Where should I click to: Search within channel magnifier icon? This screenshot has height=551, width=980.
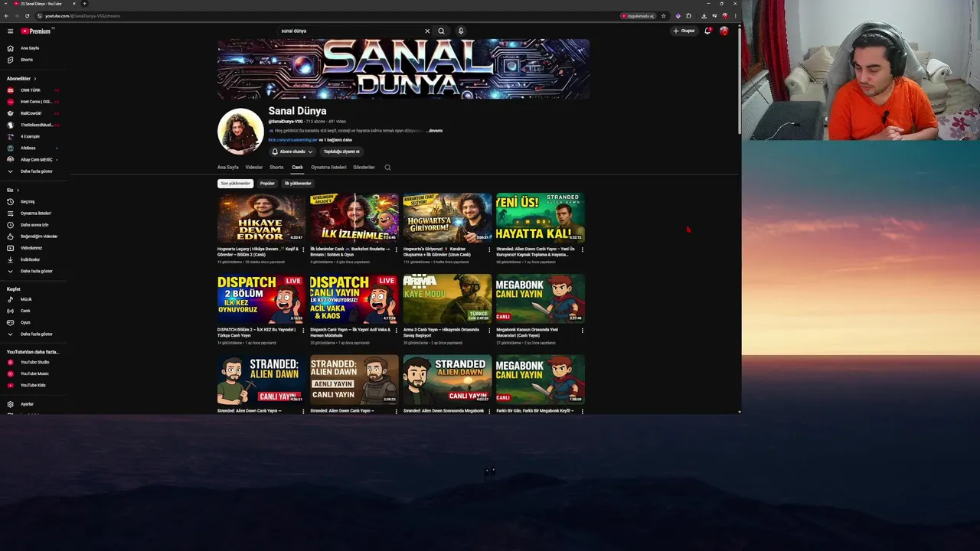387,167
